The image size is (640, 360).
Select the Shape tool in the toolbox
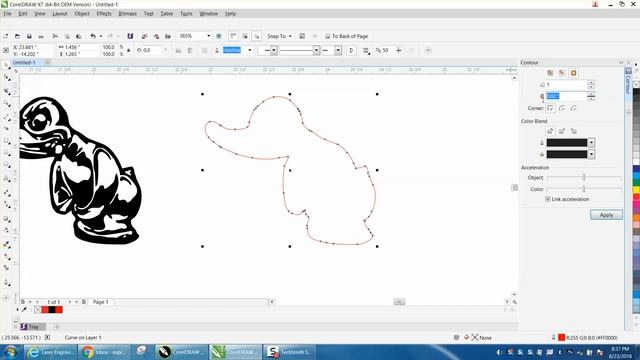[7, 78]
